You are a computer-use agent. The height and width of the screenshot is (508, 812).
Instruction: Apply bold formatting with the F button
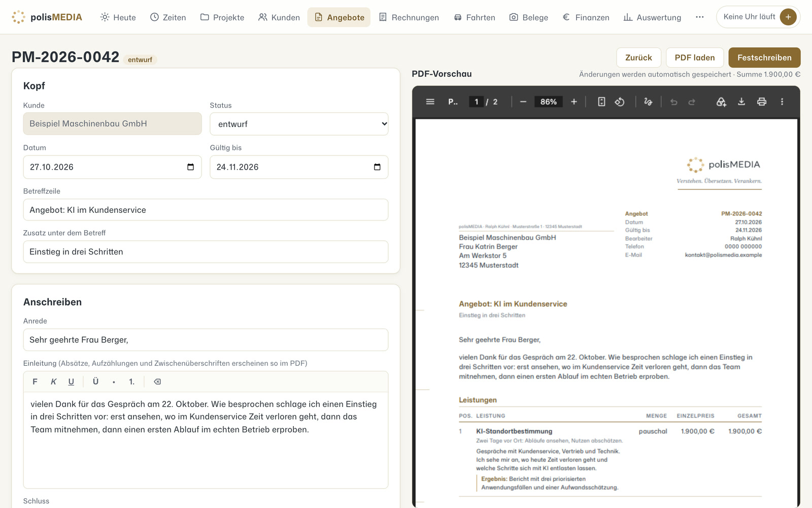click(35, 382)
